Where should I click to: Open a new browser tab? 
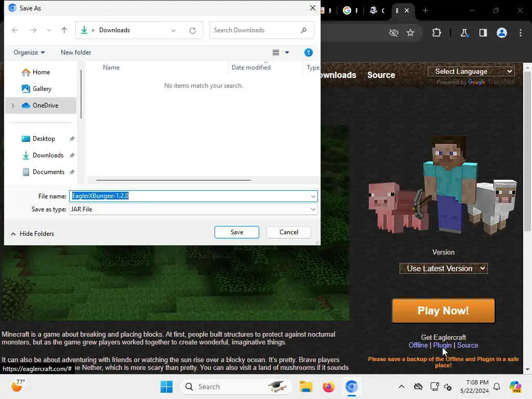pyautogui.click(x=425, y=10)
